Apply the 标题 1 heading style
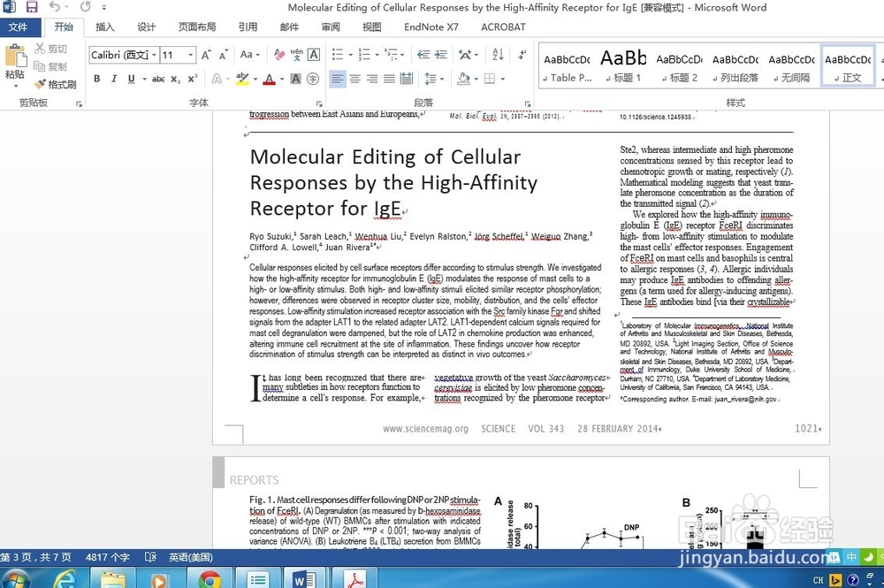This screenshot has height=588, width=884. (x=623, y=65)
